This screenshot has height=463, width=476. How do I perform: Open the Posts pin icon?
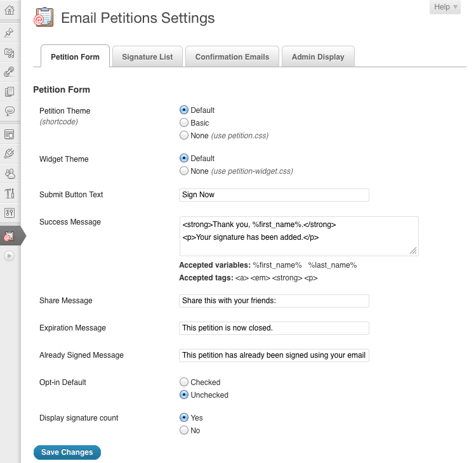(x=10, y=32)
